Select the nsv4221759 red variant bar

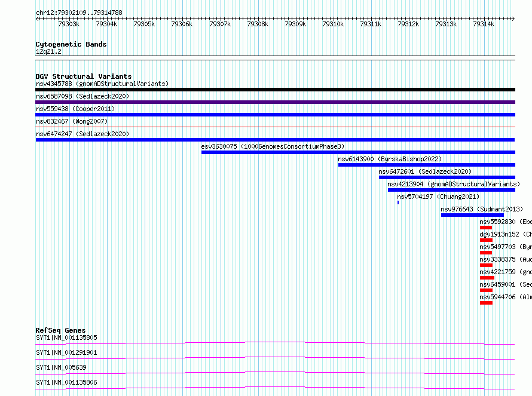pos(487,278)
